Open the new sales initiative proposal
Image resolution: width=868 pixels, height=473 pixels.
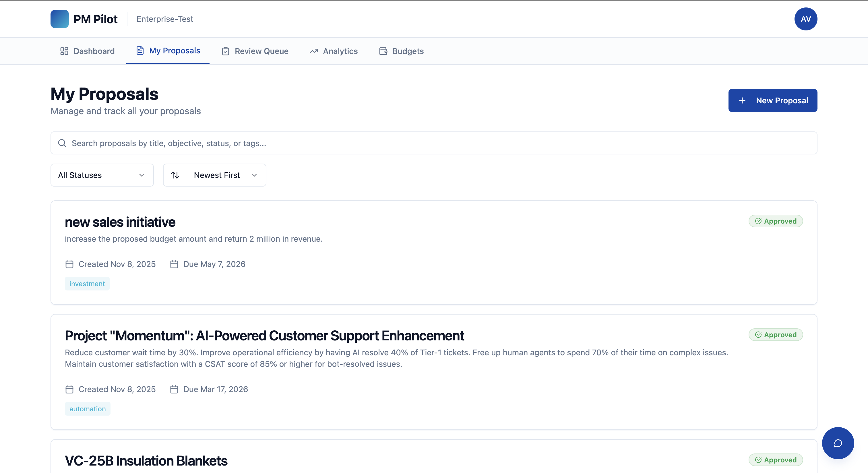coord(120,222)
